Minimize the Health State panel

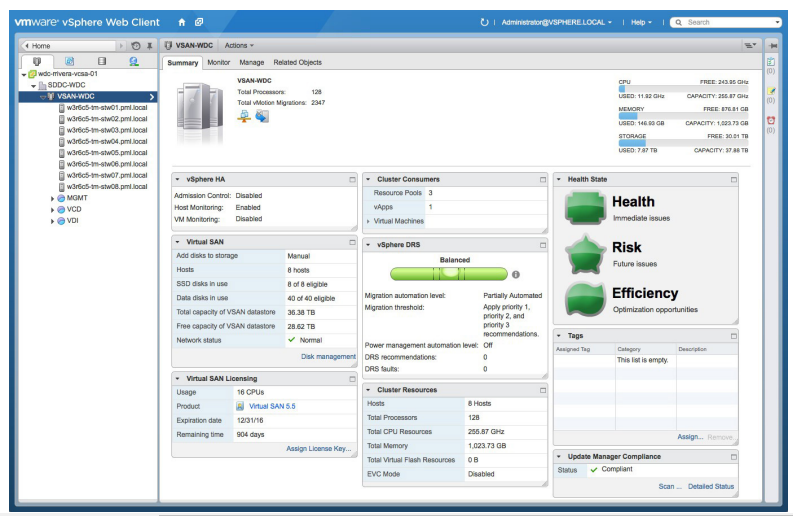734,180
